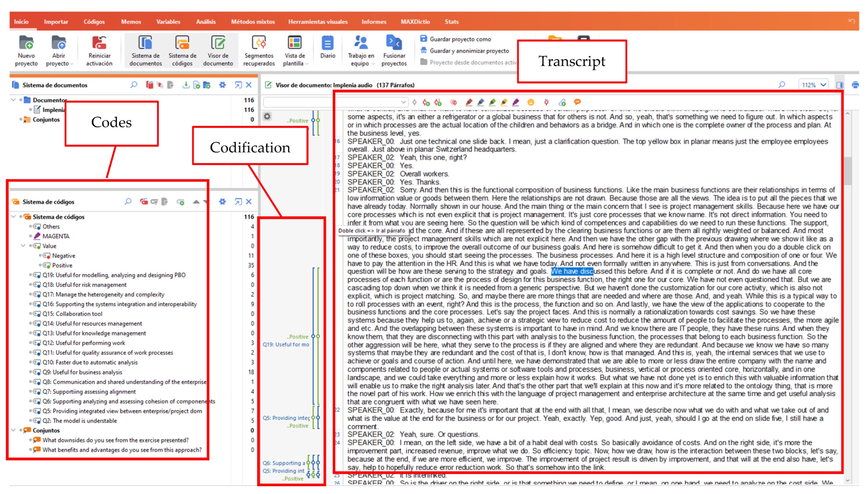
Task: Open settings gear in Sistema de documentos panel
Action: coord(222,85)
